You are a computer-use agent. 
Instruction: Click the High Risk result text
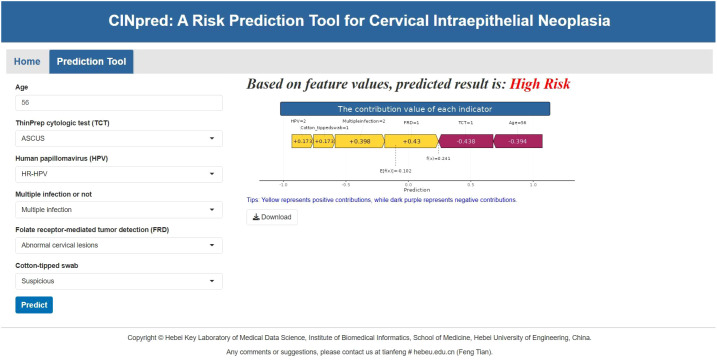pos(540,84)
